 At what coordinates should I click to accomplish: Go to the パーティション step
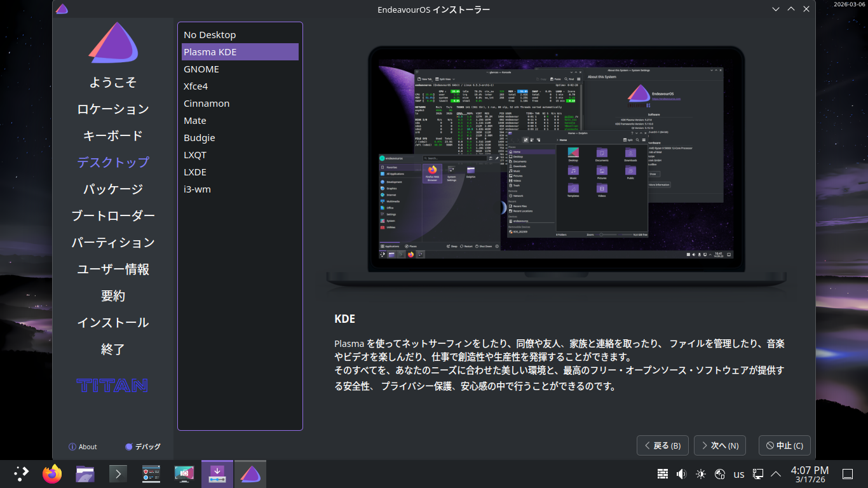click(x=113, y=243)
